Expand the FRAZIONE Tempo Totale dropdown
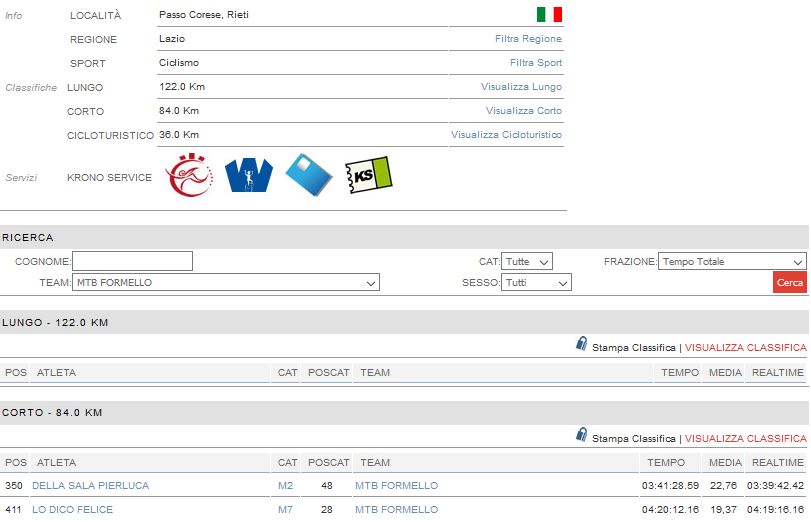The height and width of the screenshot is (522, 811). 732,262
